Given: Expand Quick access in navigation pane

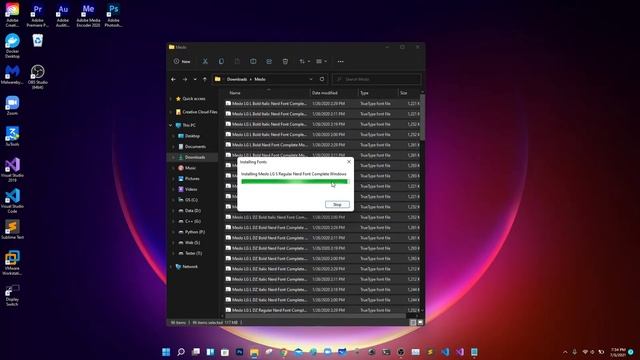Looking at the screenshot, I should pos(171,99).
